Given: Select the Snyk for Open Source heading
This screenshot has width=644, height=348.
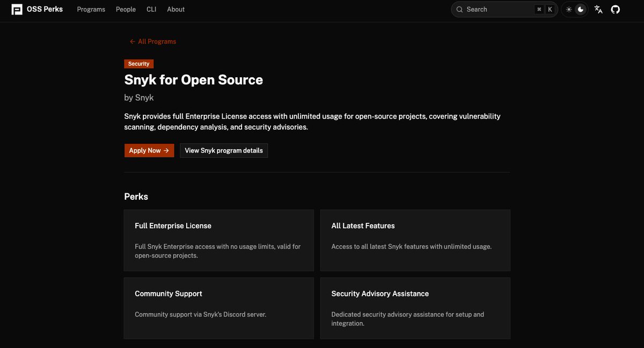Looking at the screenshot, I should pyautogui.click(x=194, y=80).
